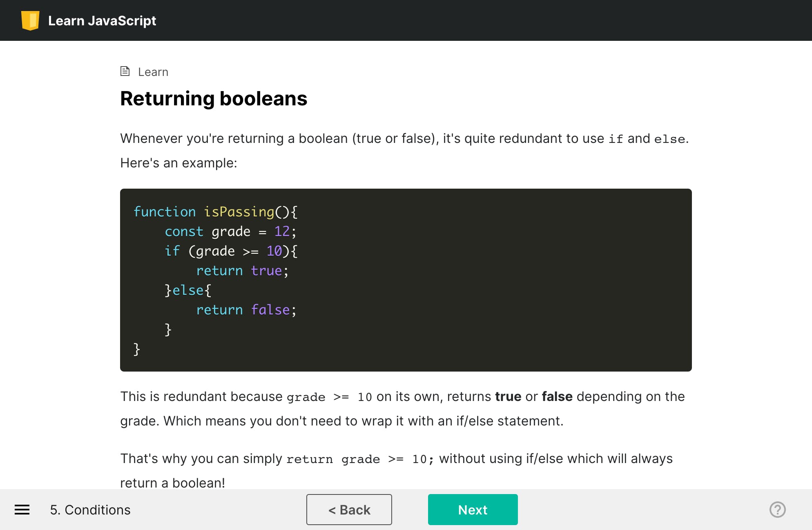This screenshot has width=812, height=530.
Task: Click the 'return true;' line in code
Action: pyautogui.click(x=242, y=270)
